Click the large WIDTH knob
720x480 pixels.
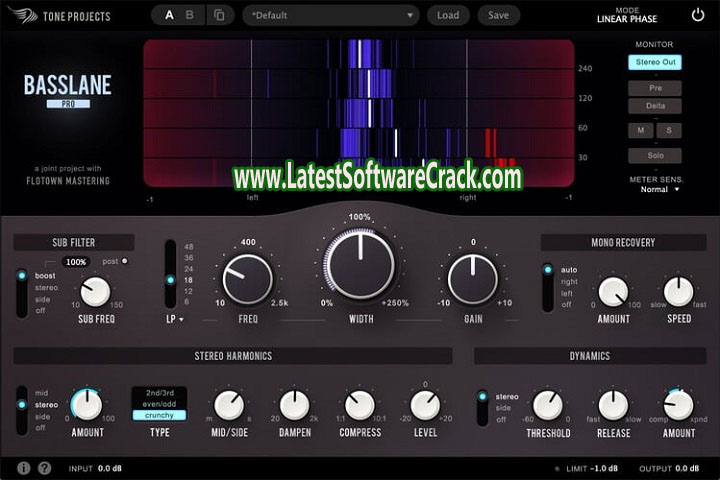pos(359,264)
